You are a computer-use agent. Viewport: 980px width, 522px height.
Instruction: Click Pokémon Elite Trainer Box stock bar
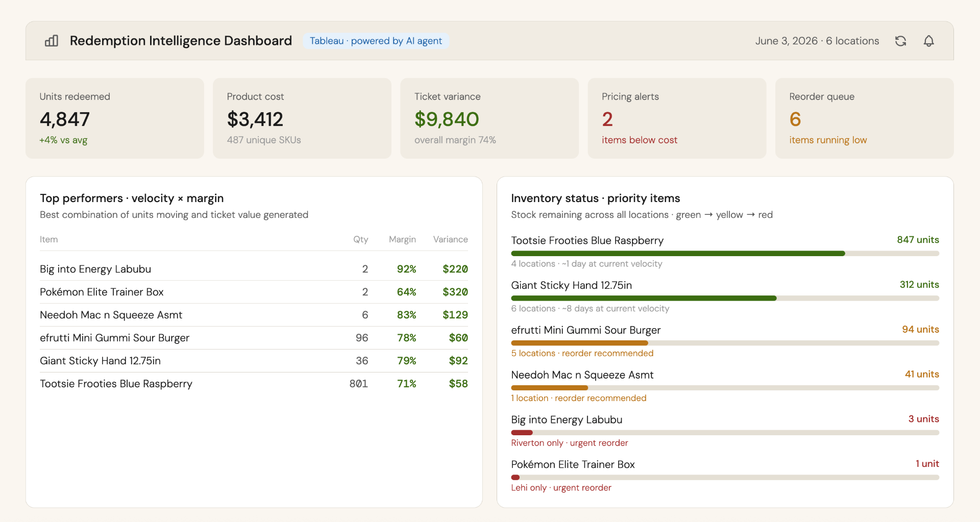pos(725,478)
